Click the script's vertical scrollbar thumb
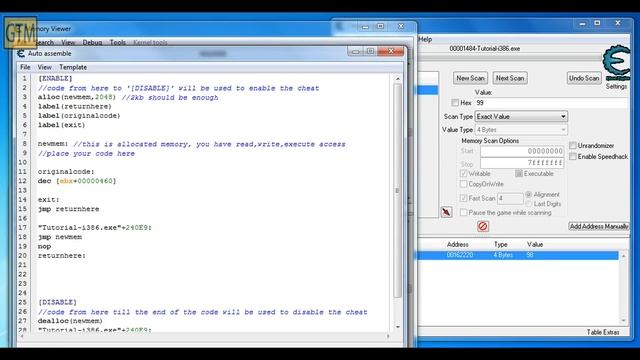The width and height of the screenshot is (640, 360). [x=398, y=191]
